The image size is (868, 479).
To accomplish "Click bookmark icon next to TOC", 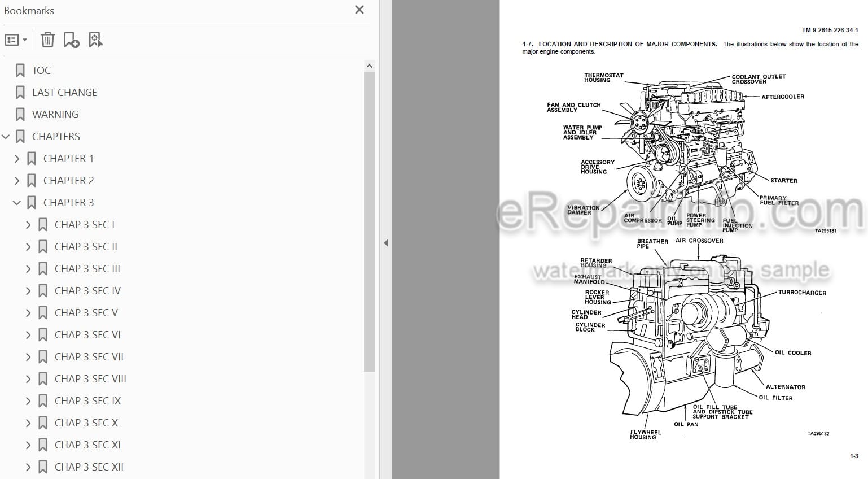I will click(20, 71).
